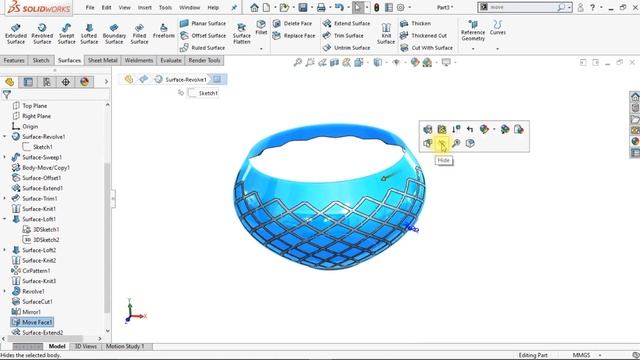Click the Fillet tool

(261, 27)
